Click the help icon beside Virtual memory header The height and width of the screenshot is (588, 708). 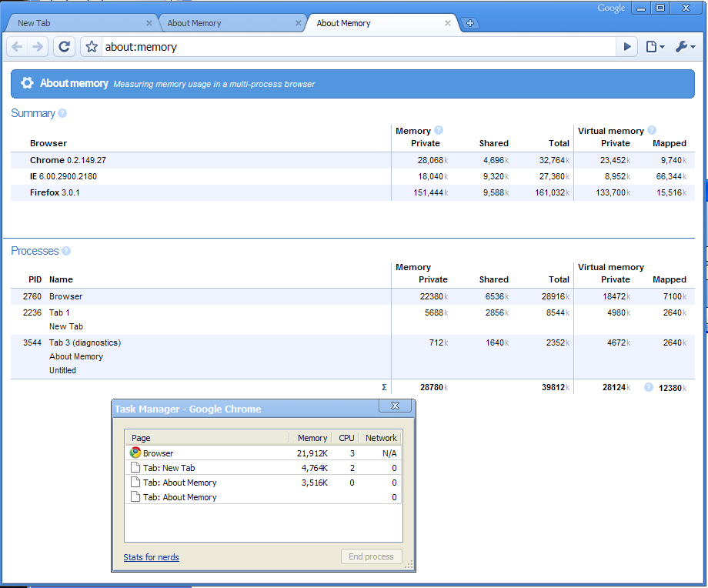tap(652, 131)
